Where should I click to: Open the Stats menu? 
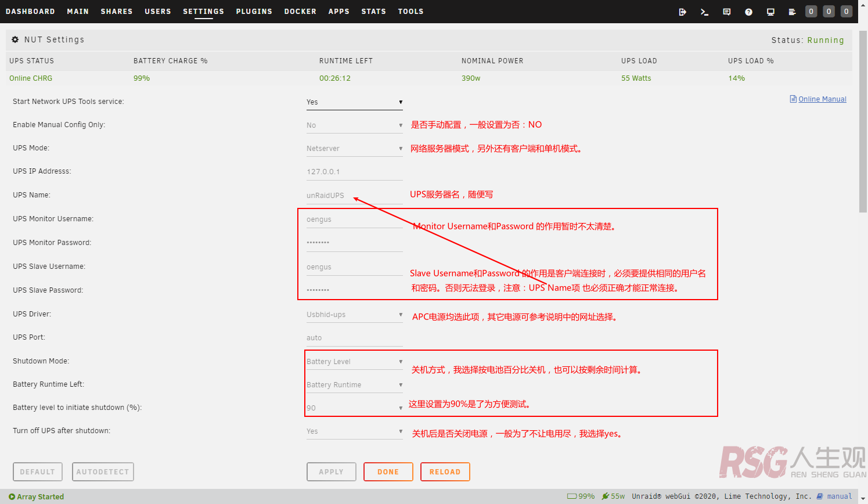coord(374,12)
